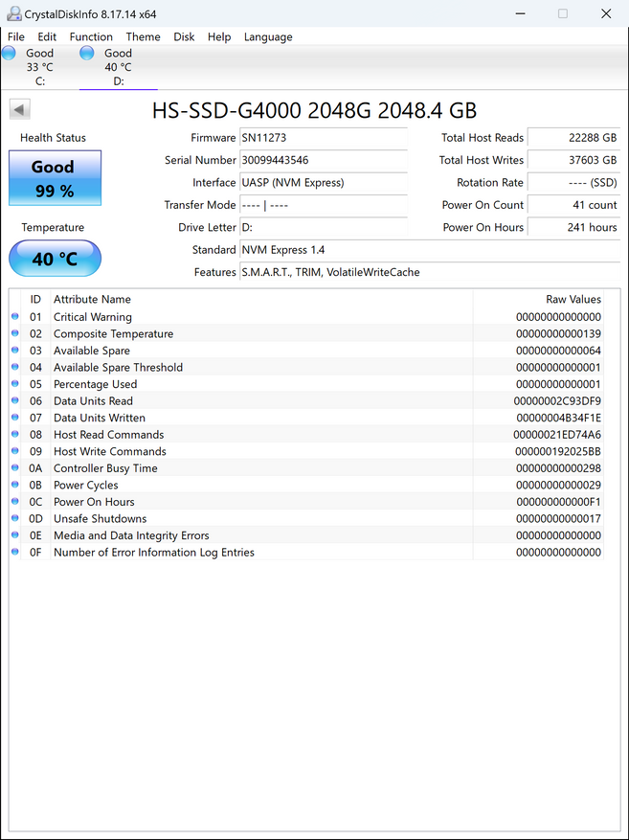This screenshot has width=629, height=840.
Task: Click the ID column header
Action: [x=35, y=300]
